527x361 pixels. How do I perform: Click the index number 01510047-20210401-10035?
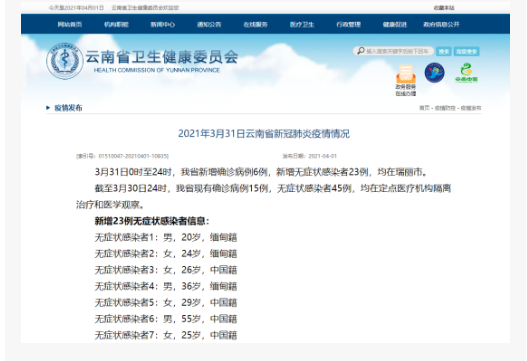point(133,156)
